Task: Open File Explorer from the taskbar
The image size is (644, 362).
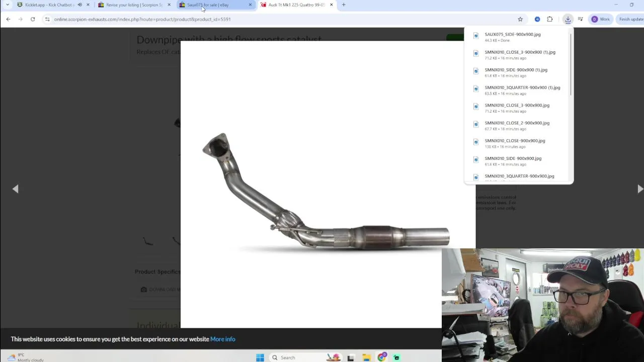Action: click(366, 357)
